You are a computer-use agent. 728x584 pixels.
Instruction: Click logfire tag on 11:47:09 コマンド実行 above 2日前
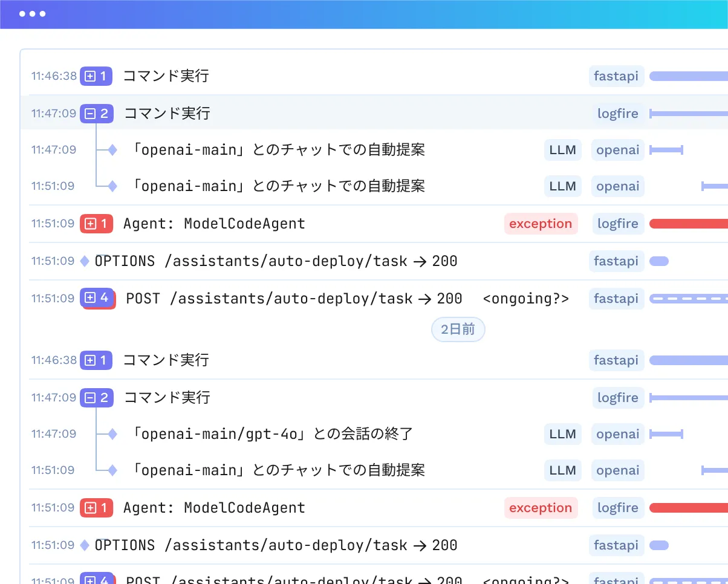coord(618,113)
